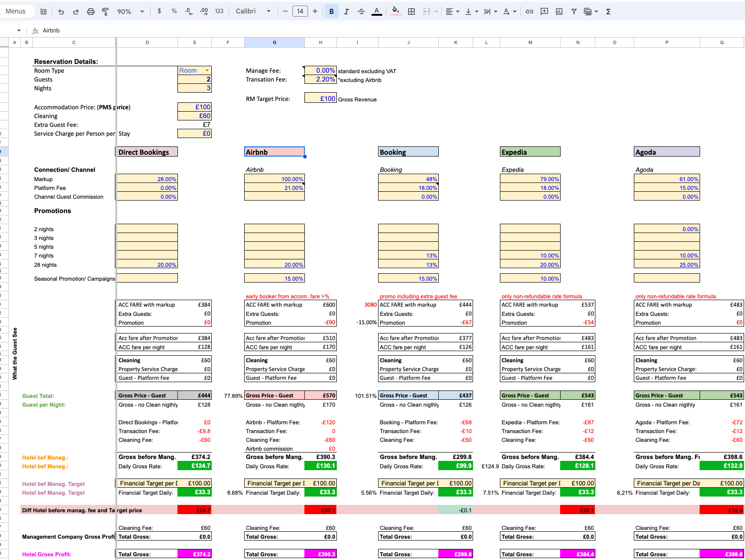Select the paint format roller

105,12
